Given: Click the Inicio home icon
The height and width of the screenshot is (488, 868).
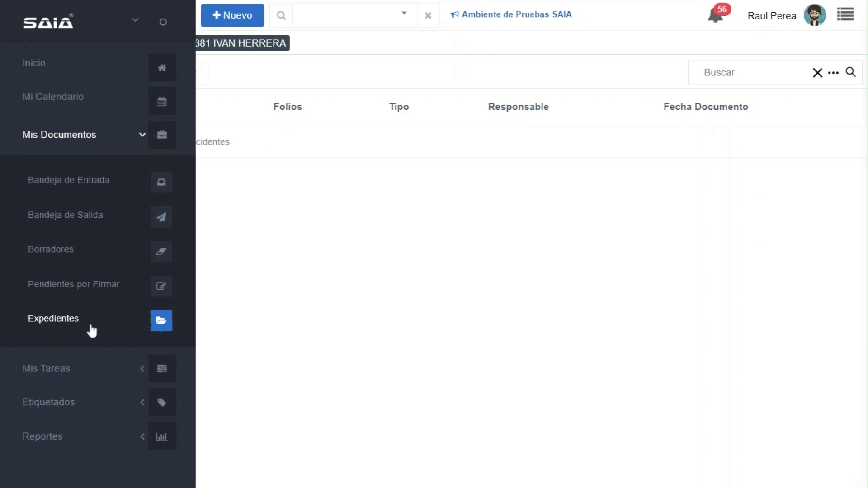Looking at the screenshot, I should 162,68.
